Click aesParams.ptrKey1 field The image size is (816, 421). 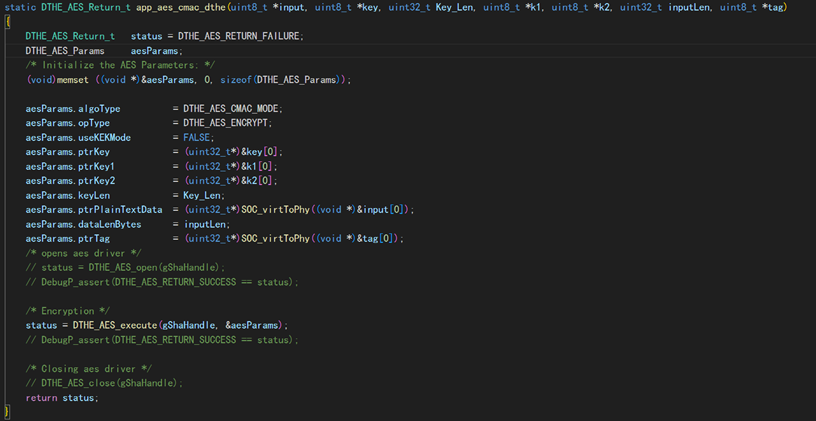pos(70,167)
